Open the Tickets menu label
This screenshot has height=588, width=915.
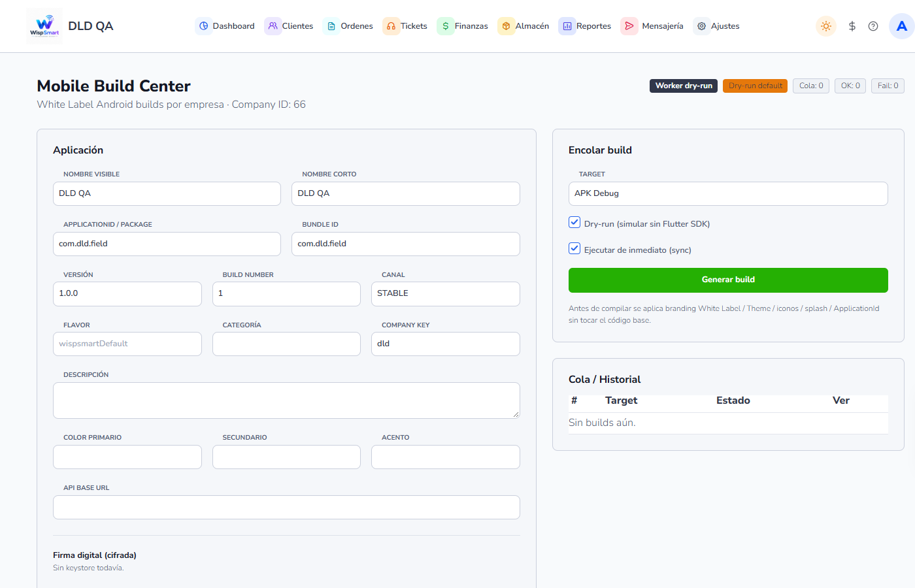(414, 26)
